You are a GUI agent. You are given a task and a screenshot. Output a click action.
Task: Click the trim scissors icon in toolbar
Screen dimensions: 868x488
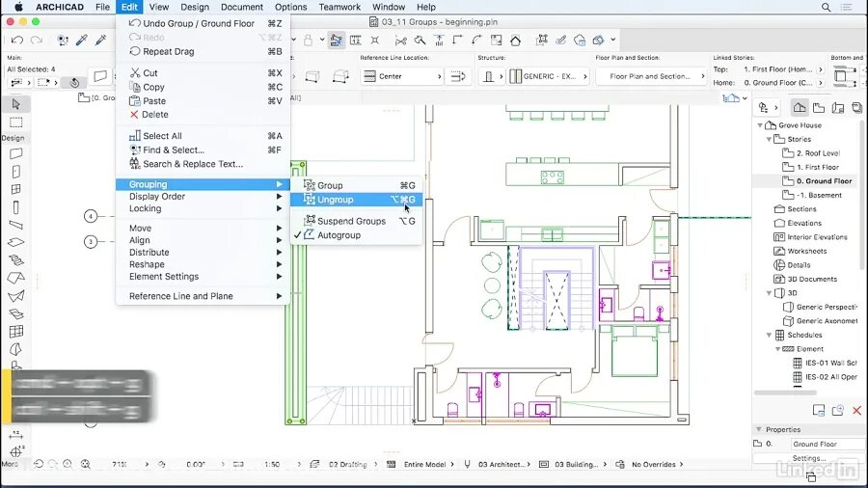click(400, 40)
